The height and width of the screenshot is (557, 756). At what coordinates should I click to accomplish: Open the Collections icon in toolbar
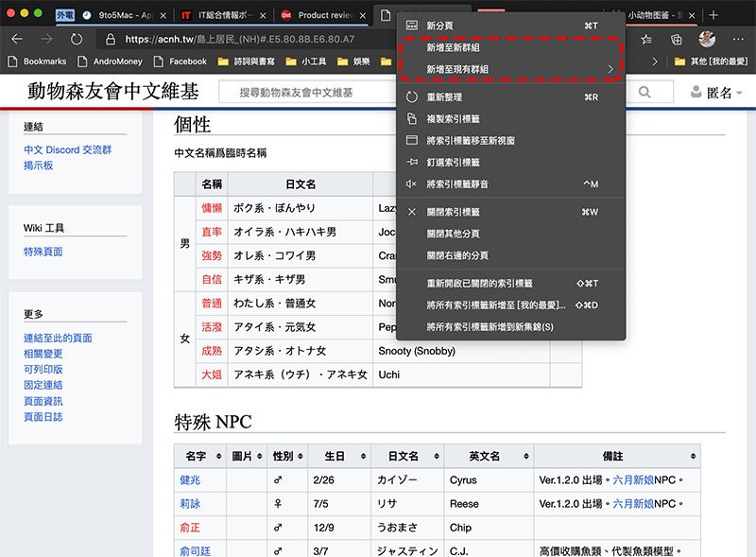point(677,39)
